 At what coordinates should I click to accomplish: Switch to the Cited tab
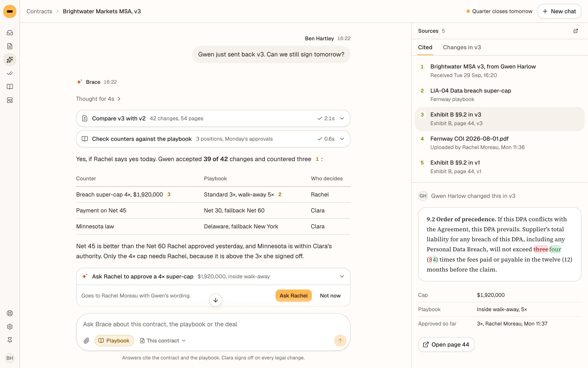(425, 47)
